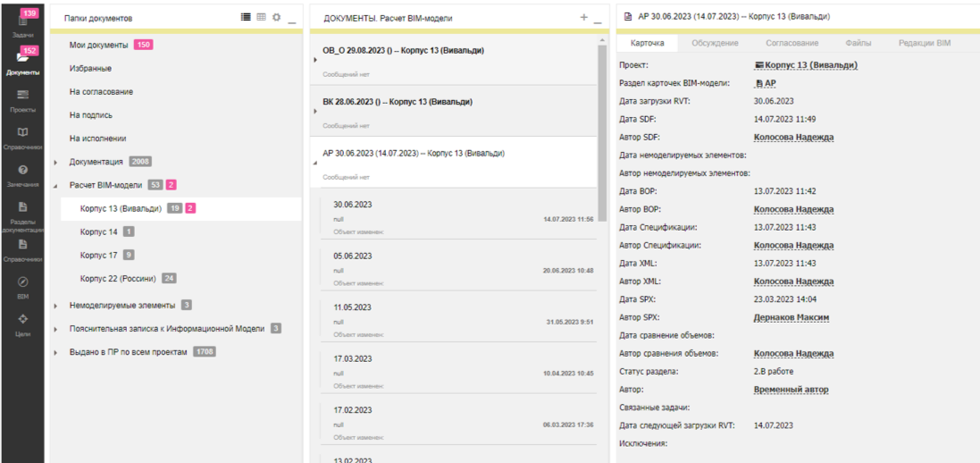Open Разделы документации in the sidebar
Screen dimensions: 980x463
coord(22,216)
